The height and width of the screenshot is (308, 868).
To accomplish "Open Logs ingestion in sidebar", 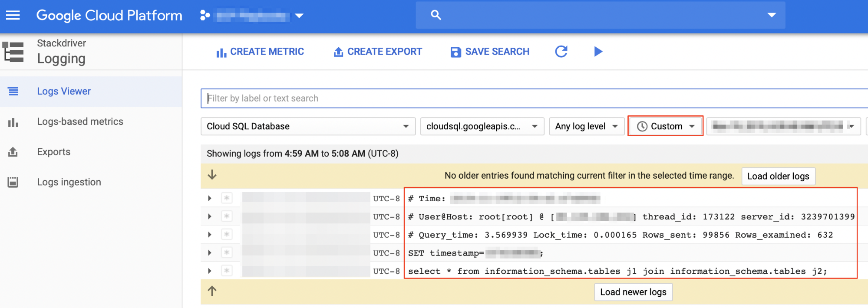I will 69,182.
